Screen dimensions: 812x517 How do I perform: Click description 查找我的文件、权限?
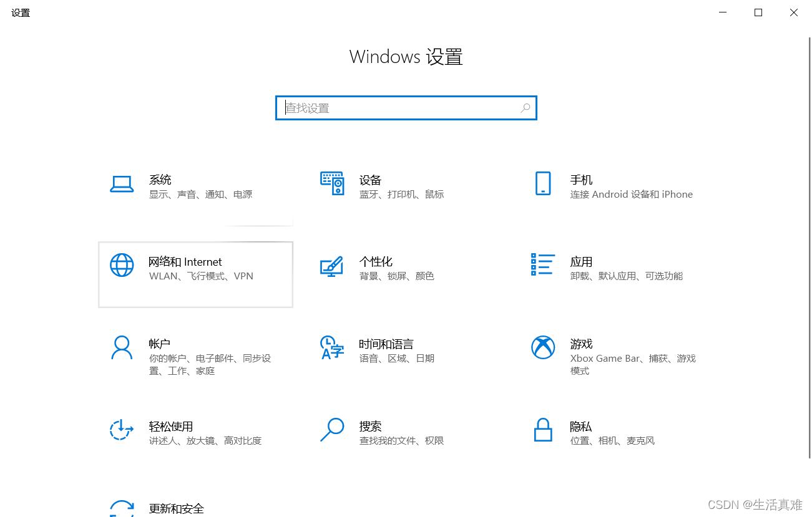click(x=402, y=440)
